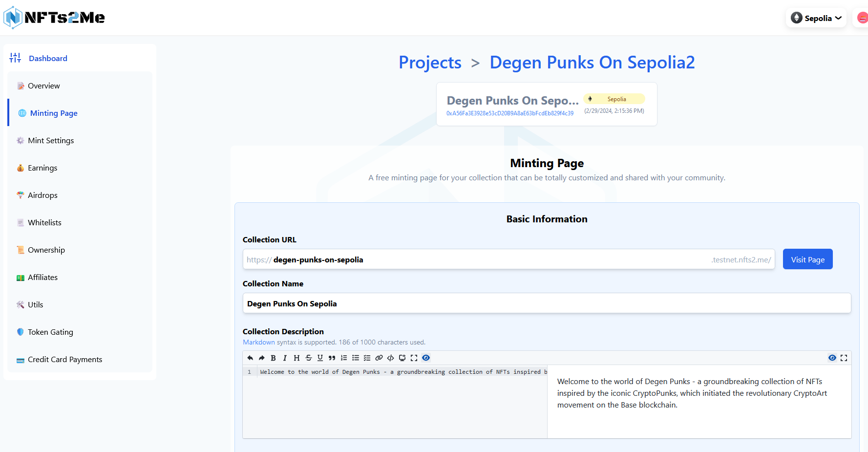Click the Collection Name input field
This screenshot has height=452, width=868.
click(x=546, y=303)
